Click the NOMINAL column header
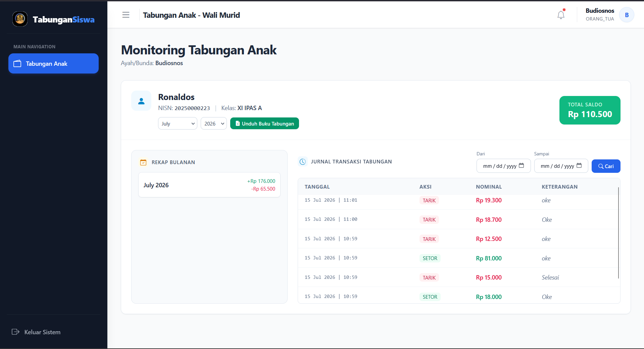This screenshot has height=349, width=644. click(489, 187)
